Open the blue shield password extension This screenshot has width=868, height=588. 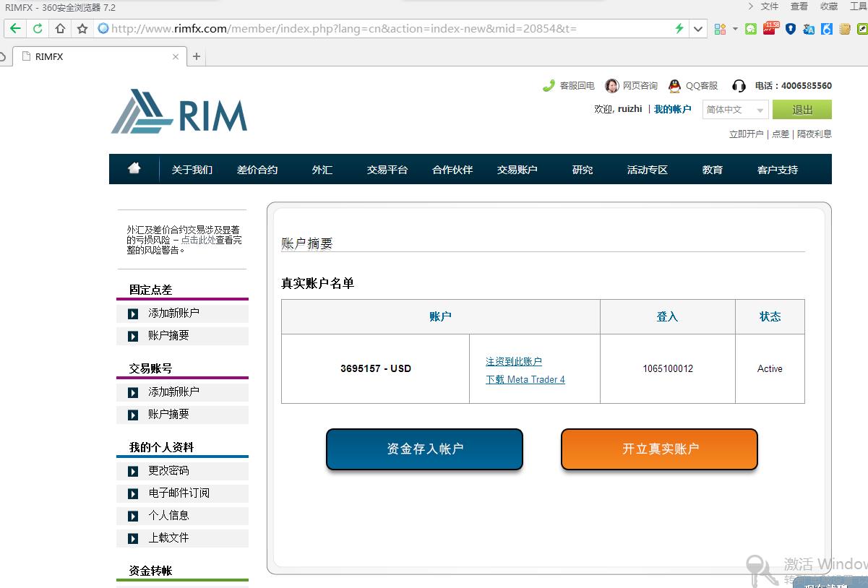[791, 29]
